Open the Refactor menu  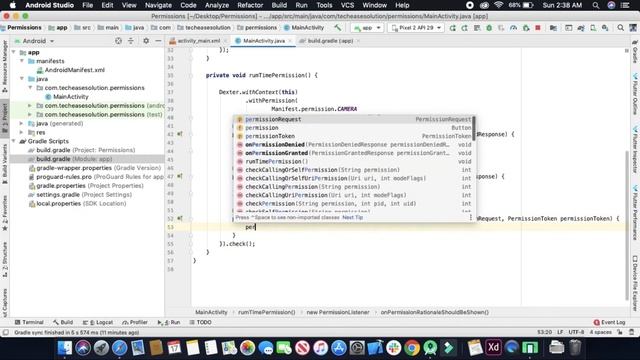coord(250,5)
